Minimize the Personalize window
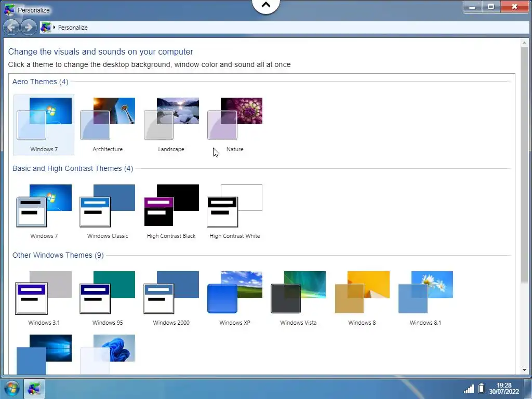The image size is (532, 399). [x=472, y=7]
